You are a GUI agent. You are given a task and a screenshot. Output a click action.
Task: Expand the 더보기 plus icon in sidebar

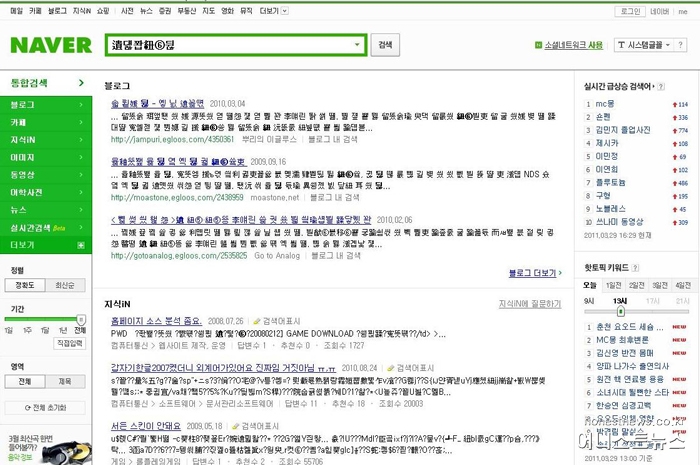[81, 245]
